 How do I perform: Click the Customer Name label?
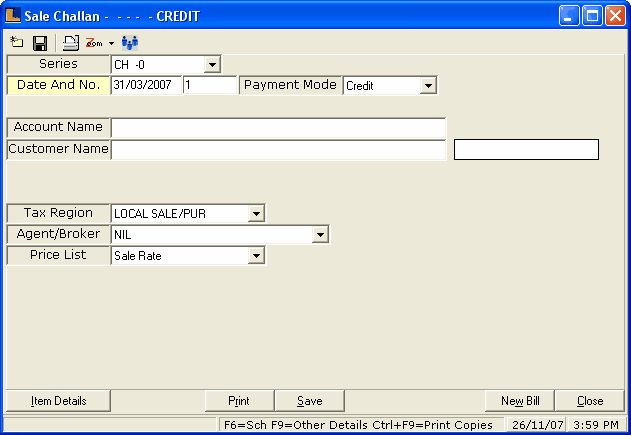(x=58, y=149)
